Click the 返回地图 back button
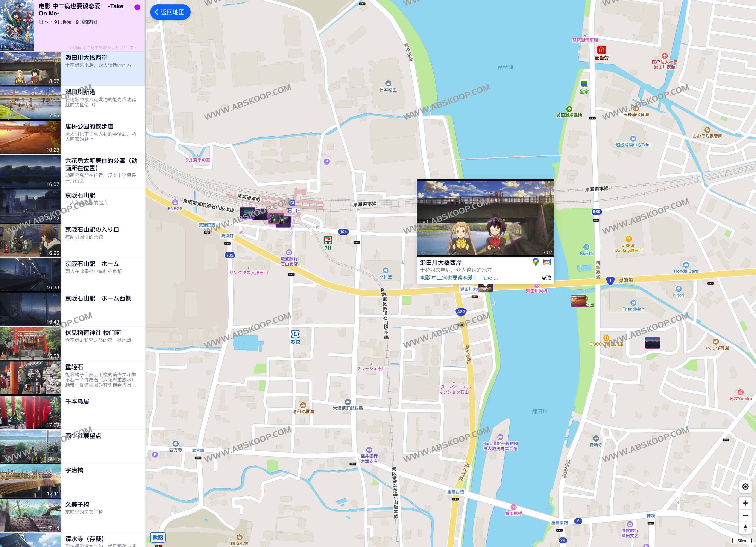756x547 pixels. point(170,12)
